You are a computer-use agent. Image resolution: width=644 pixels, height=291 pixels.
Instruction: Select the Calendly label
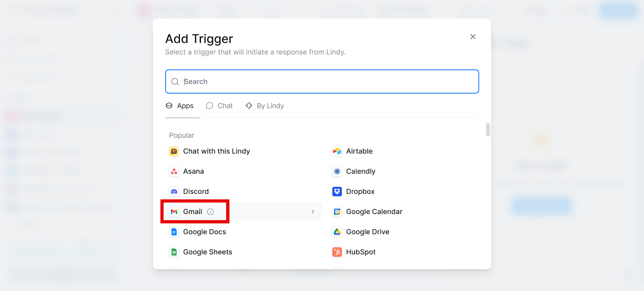click(361, 171)
